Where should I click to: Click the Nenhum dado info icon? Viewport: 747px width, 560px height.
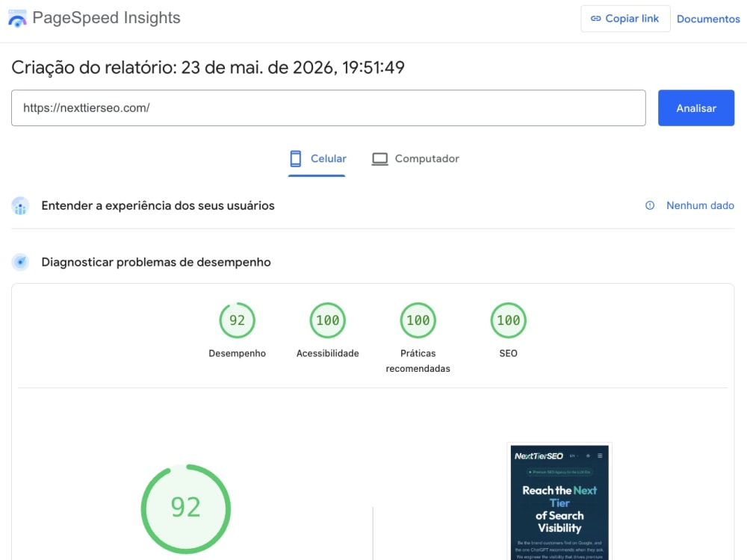650,206
